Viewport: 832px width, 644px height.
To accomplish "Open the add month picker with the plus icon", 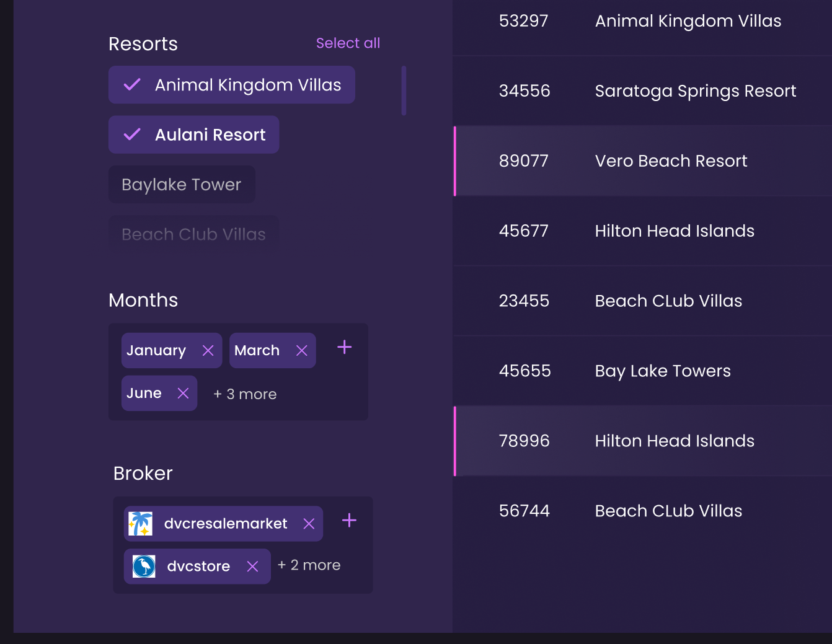I will click(x=344, y=347).
